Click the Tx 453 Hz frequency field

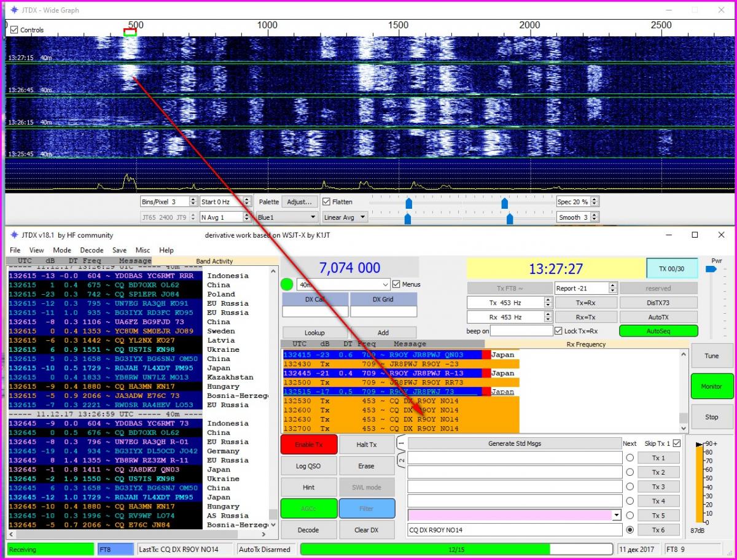tap(505, 302)
